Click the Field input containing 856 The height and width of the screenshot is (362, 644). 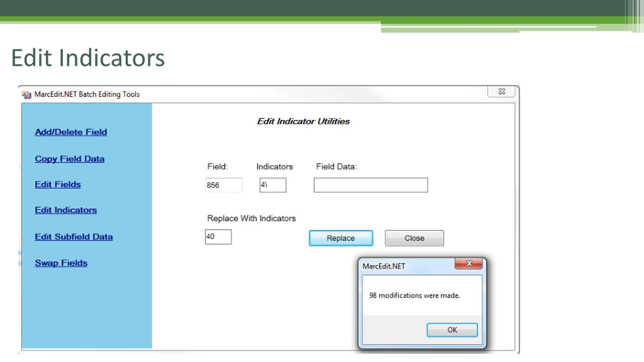(x=224, y=185)
